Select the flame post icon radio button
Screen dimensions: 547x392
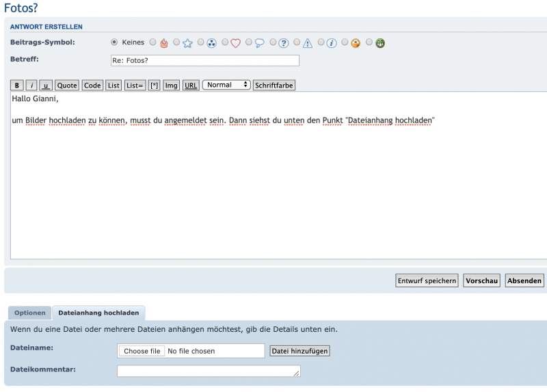152,42
